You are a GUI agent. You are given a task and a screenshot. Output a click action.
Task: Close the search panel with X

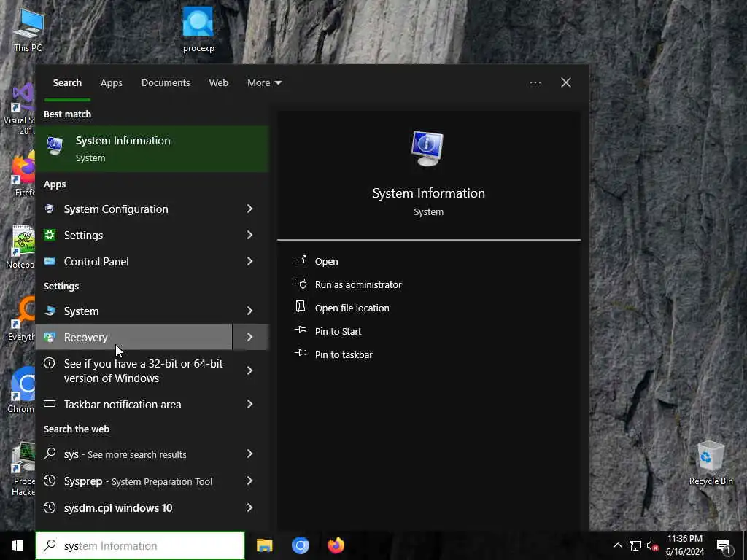click(x=565, y=83)
